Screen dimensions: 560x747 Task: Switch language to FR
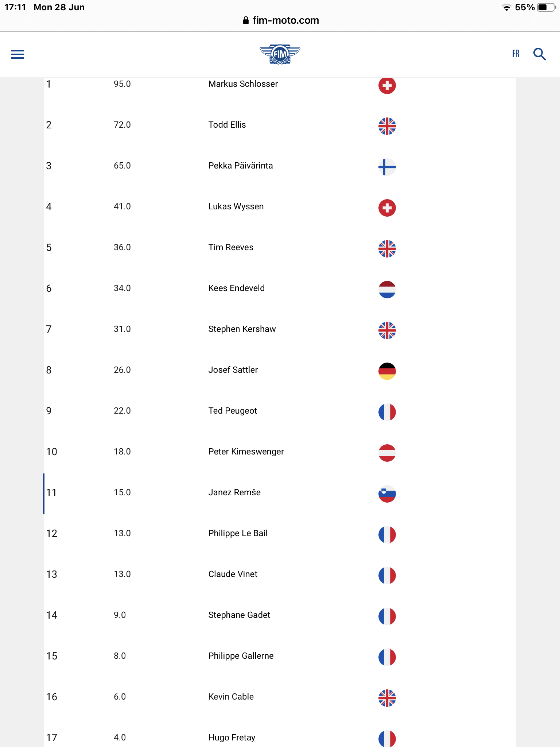[x=516, y=54]
